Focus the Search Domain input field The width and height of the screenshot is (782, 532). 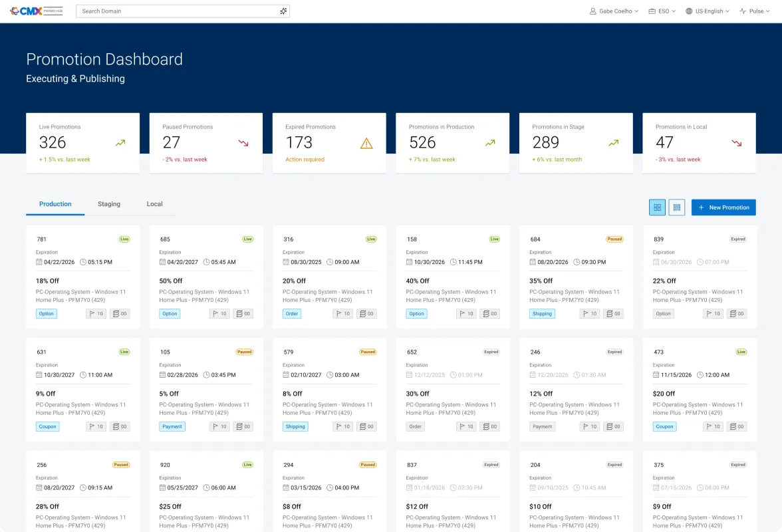pos(182,11)
